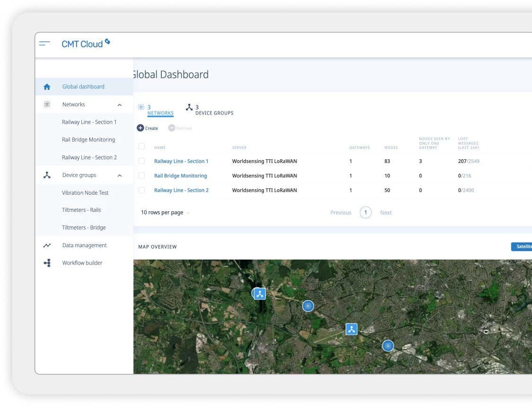Screen dimensions: 532x406
Task: Toggle the select-all checkbox in table header
Action: coord(141,147)
